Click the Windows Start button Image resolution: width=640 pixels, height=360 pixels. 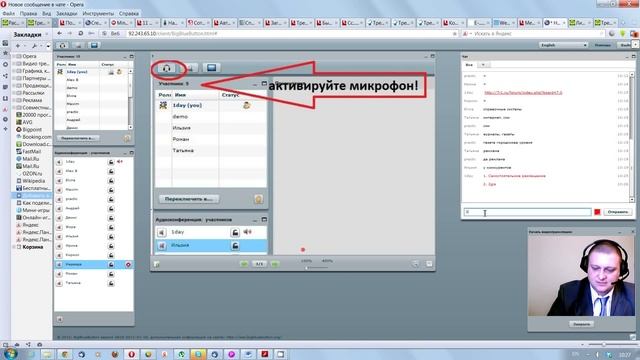click(11, 353)
